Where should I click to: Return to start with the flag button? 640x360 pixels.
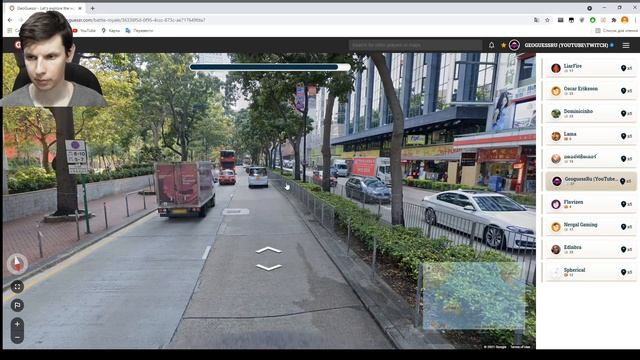click(17, 305)
